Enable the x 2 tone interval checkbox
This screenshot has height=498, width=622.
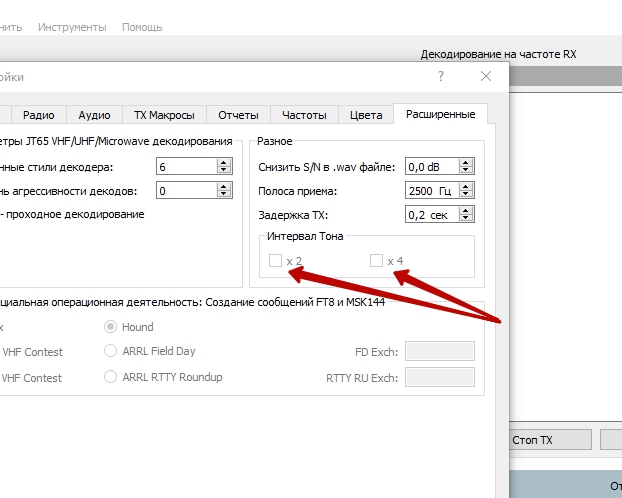click(275, 261)
